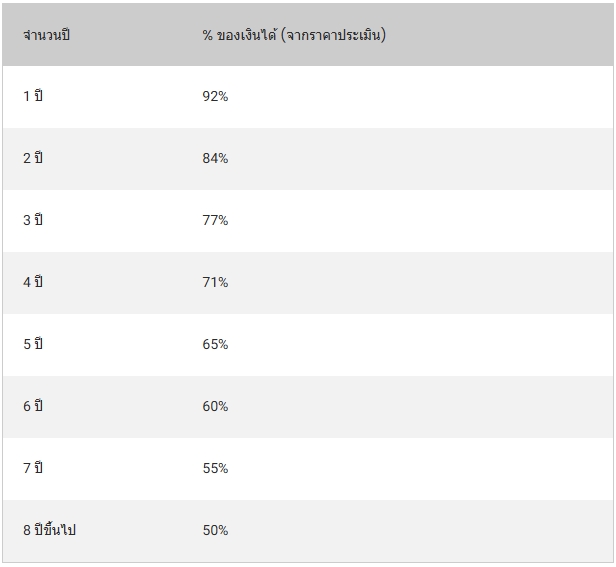Select the '3 ปี' cell

33,221
